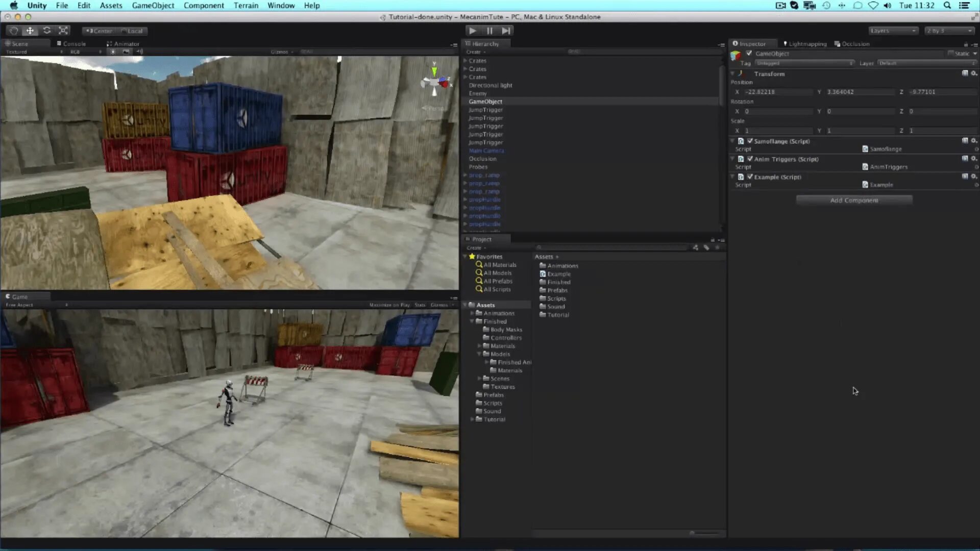This screenshot has height=551, width=980.
Task: Open the Layers dropdown in the toolbar
Action: pos(893,31)
